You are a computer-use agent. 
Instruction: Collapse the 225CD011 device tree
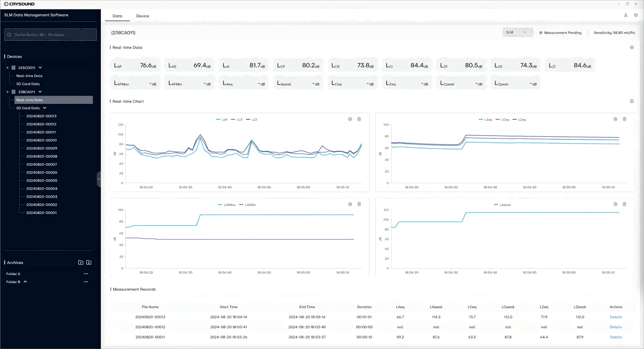tap(40, 68)
